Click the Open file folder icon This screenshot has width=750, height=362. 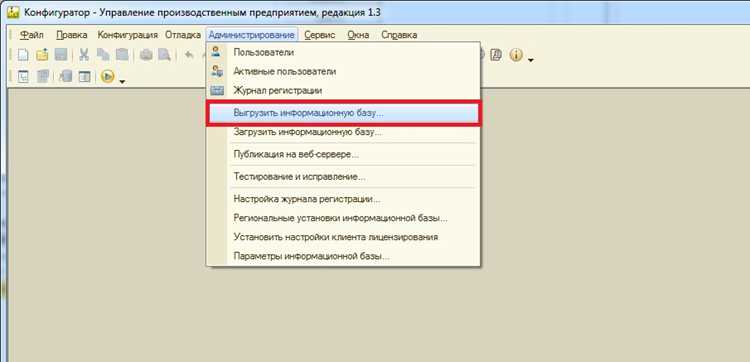(42, 55)
